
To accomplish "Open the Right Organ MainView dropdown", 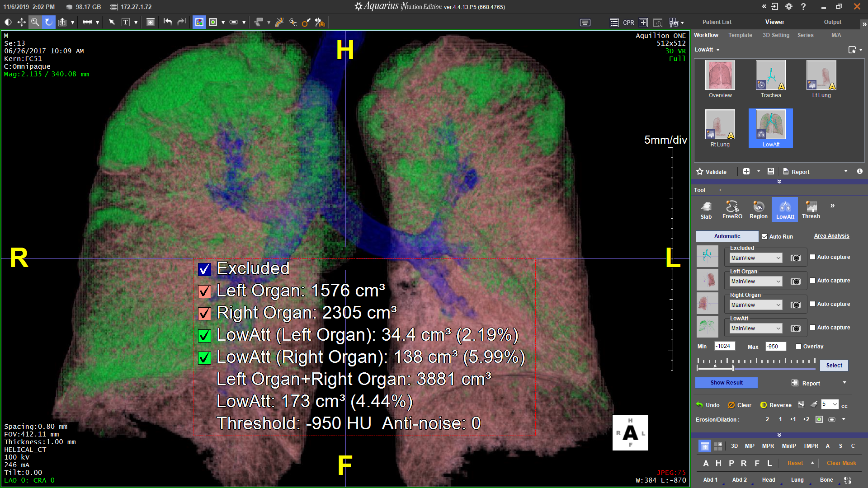I will click(756, 305).
